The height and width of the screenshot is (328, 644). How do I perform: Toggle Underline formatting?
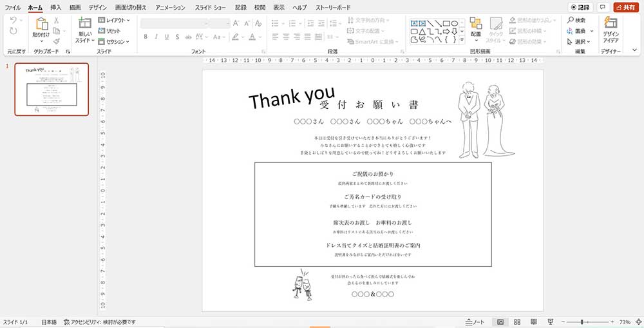(167, 37)
